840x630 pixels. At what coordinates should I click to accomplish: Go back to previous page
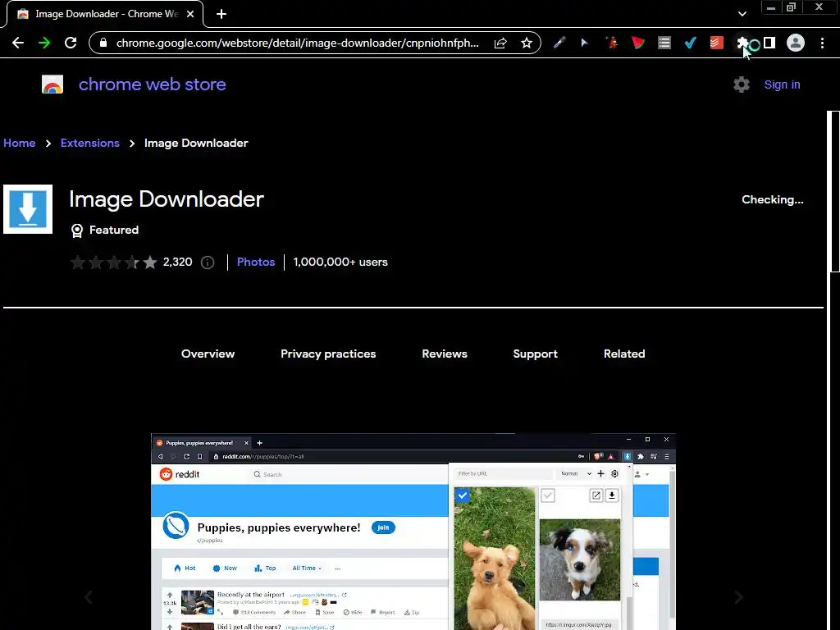pos(18,43)
